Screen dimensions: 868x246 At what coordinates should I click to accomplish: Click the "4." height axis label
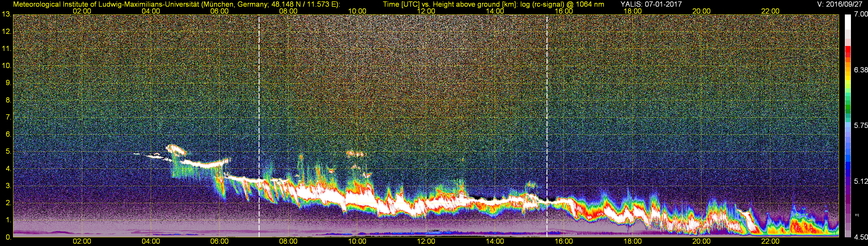click(x=8, y=169)
